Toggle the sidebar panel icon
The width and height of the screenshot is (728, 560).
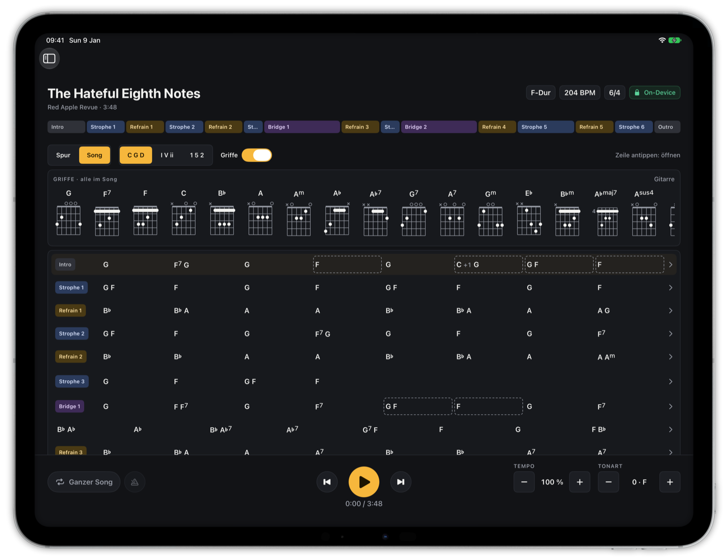[49, 58]
